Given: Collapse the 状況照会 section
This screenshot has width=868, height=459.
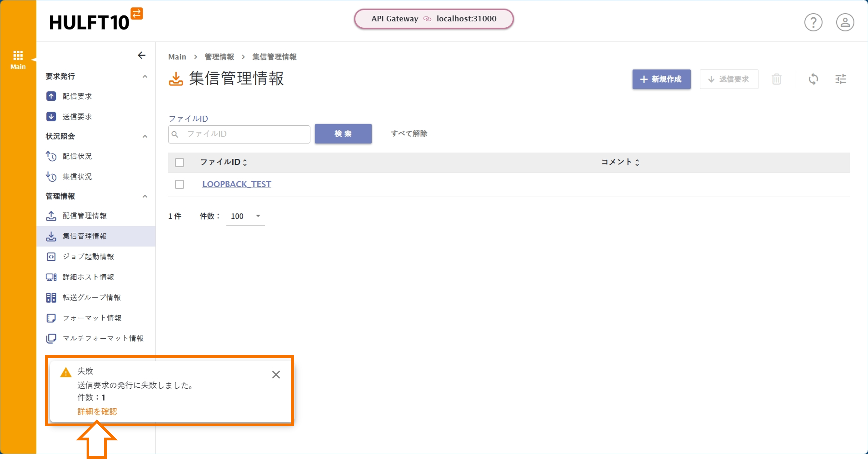Looking at the screenshot, I should [x=145, y=136].
